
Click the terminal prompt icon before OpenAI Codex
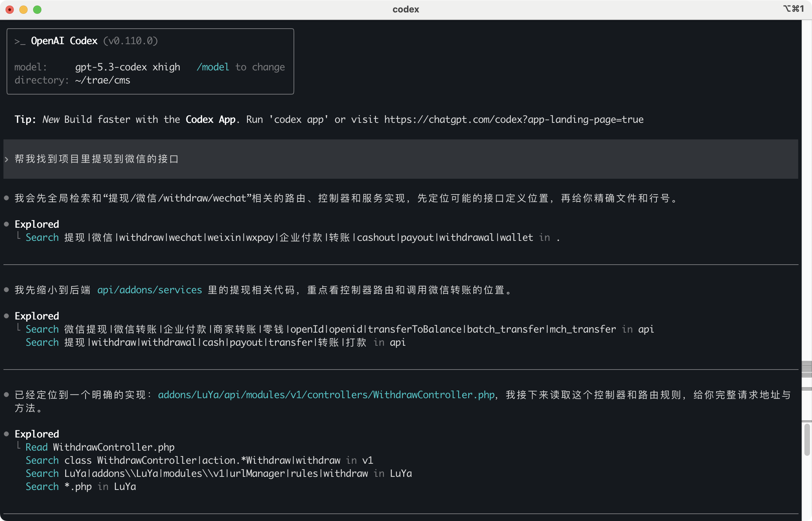pyautogui.click(x=20, y=41)
